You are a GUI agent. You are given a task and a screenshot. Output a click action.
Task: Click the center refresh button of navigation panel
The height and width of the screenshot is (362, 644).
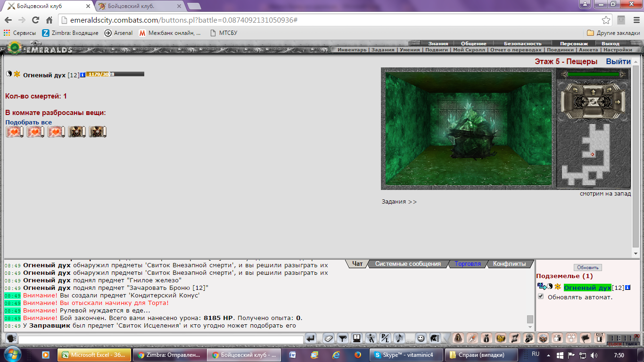click(593, 102)
